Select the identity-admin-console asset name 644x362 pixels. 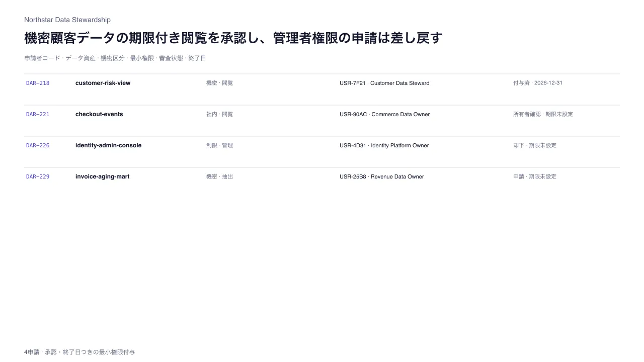click(109, 145)
